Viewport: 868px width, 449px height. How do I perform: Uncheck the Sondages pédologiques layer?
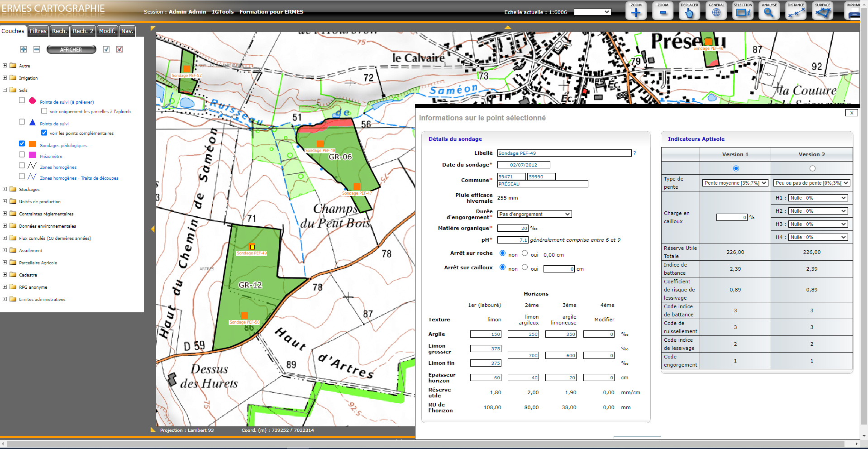(x=22, y=143)
